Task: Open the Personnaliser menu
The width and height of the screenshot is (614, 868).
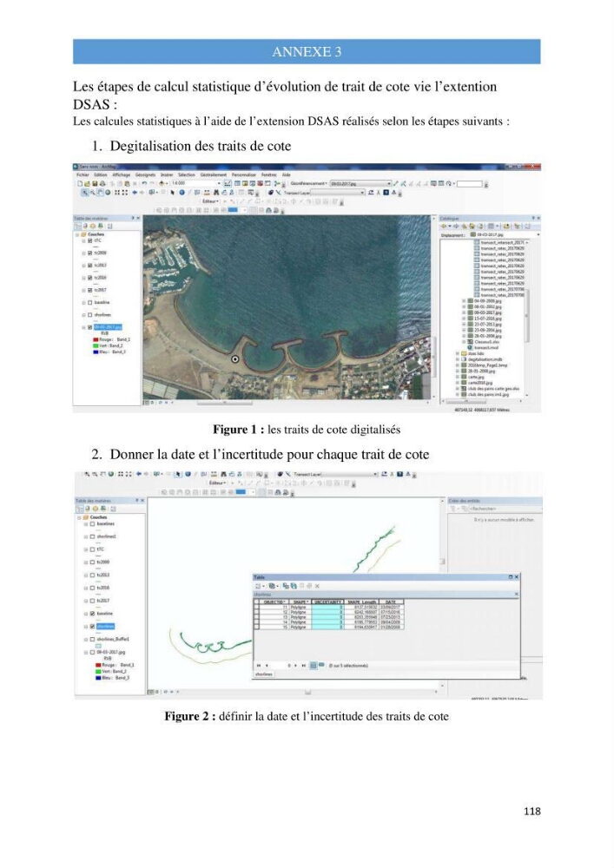Action: click(x=244, y=175)
